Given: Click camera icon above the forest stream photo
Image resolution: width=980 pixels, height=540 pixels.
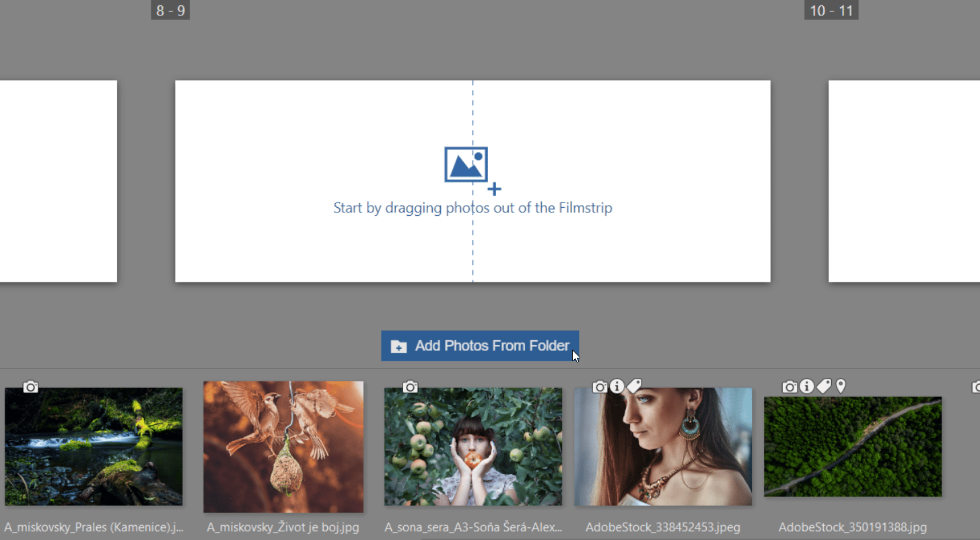Looking at the screenshot, I should (30, 387).
